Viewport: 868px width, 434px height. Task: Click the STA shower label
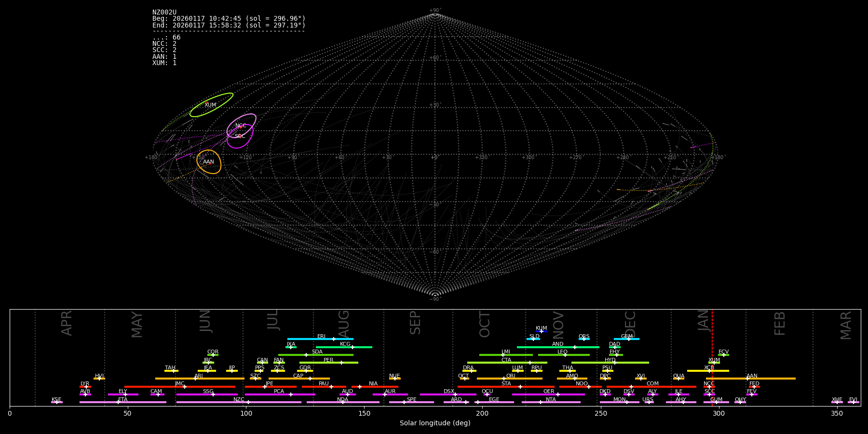[506, 384]
